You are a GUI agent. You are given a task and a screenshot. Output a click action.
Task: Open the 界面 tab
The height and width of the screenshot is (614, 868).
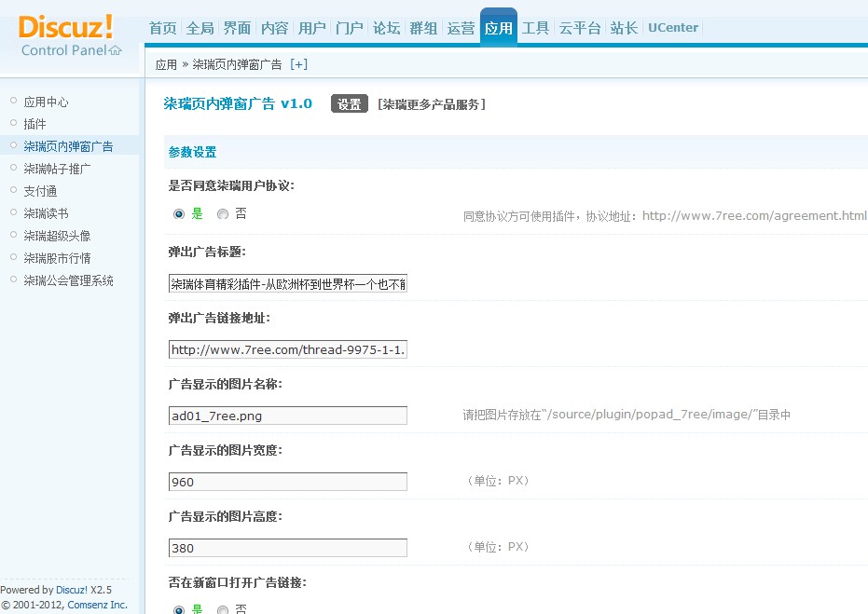(x=237, y=28)
